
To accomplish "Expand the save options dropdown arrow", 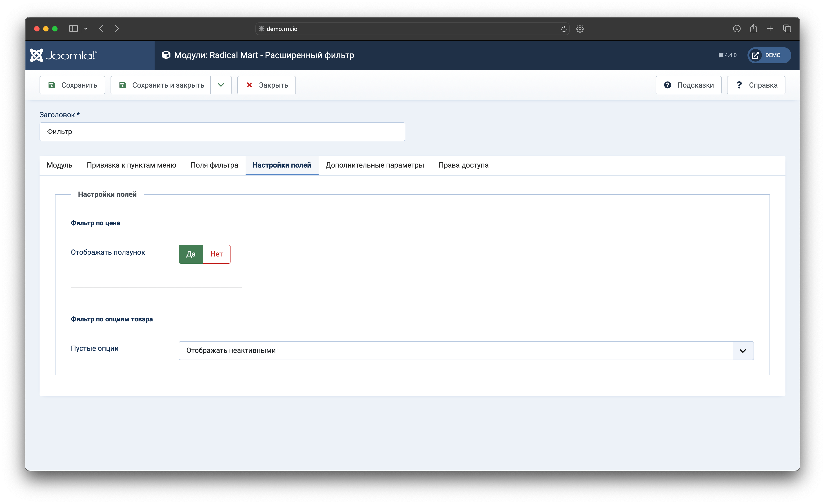I will 221,85.
